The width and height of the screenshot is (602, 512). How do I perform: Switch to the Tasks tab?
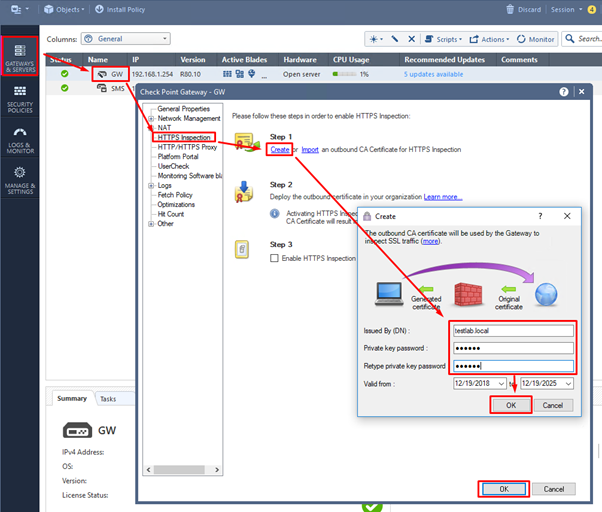pyautogui.click(x=108, y=398)
